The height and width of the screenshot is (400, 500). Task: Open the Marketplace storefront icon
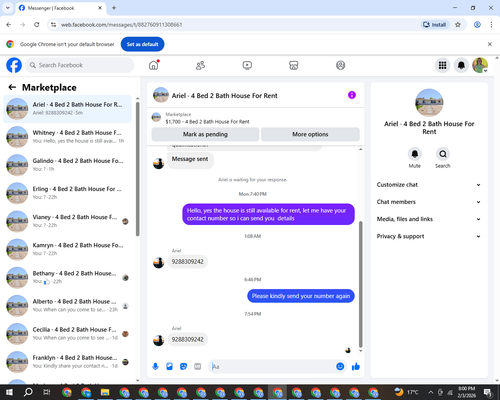(294, 65)
